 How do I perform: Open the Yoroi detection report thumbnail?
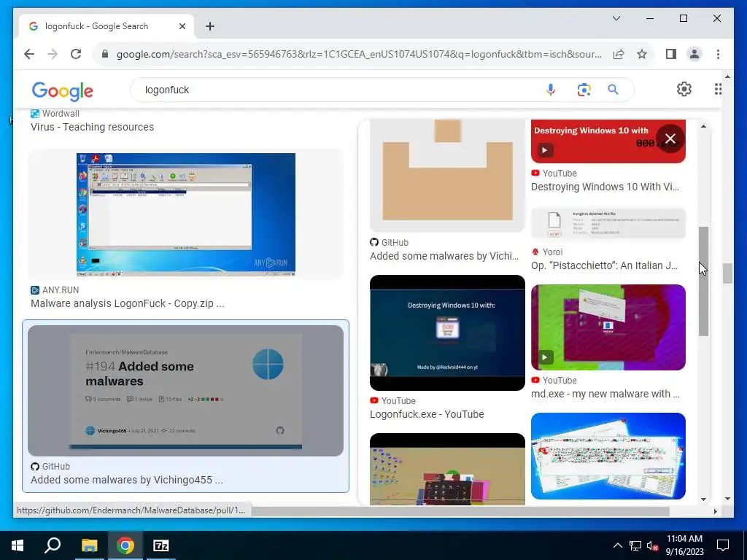pyautogui.click(x=608, y=223)
